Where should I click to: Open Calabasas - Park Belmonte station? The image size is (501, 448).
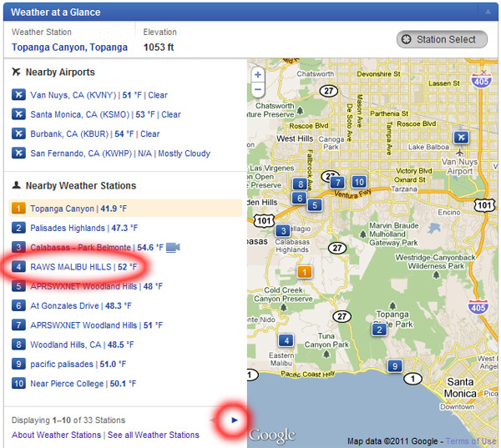point(97,248)
